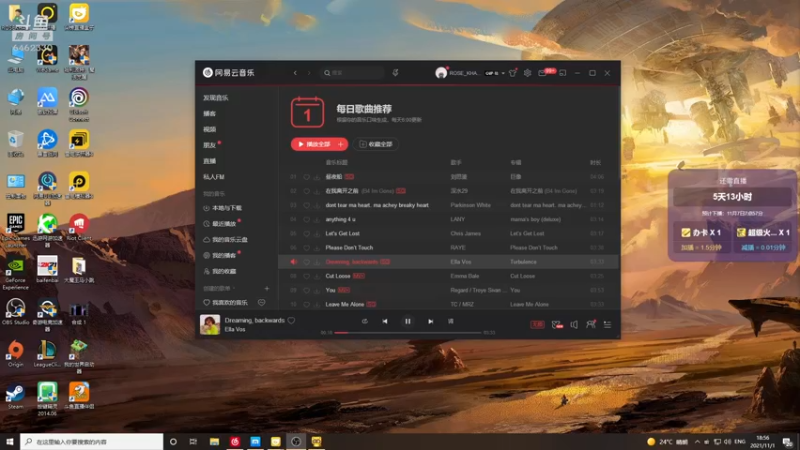The image size is (800, 450).
Task: Open the volume speaker icon
Action: pyautogui.click(x=574, y=324)
